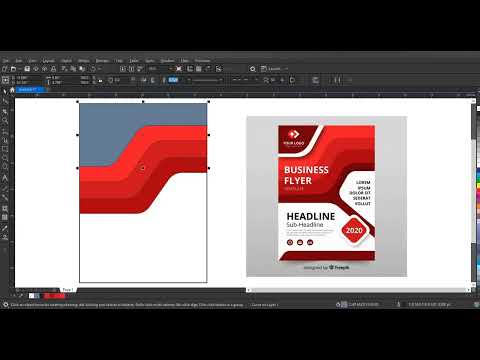Screen dimensions: 480x360
Task: Toggle show guidelines in toolbar
Action: [x=208, y=69]
